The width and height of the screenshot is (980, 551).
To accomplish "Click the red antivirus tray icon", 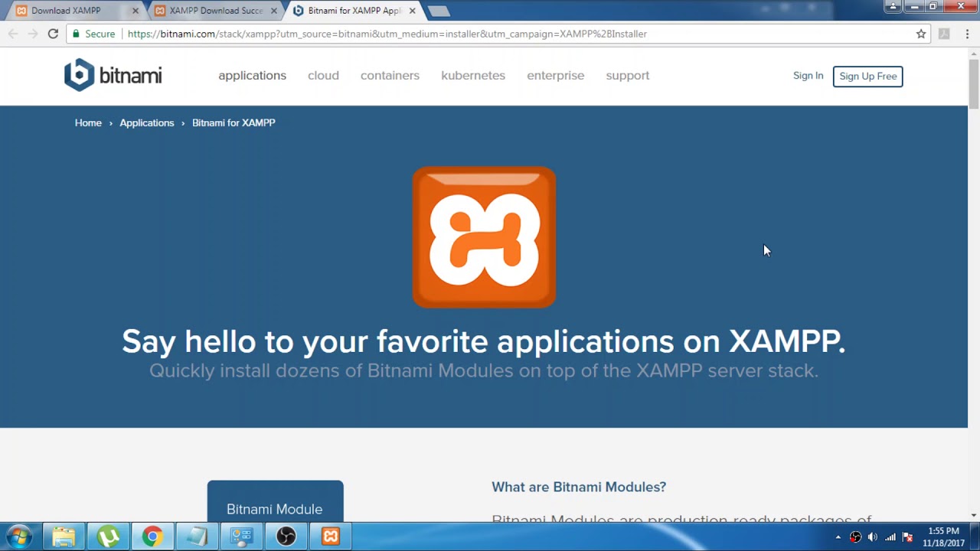I will pos(855,537).
